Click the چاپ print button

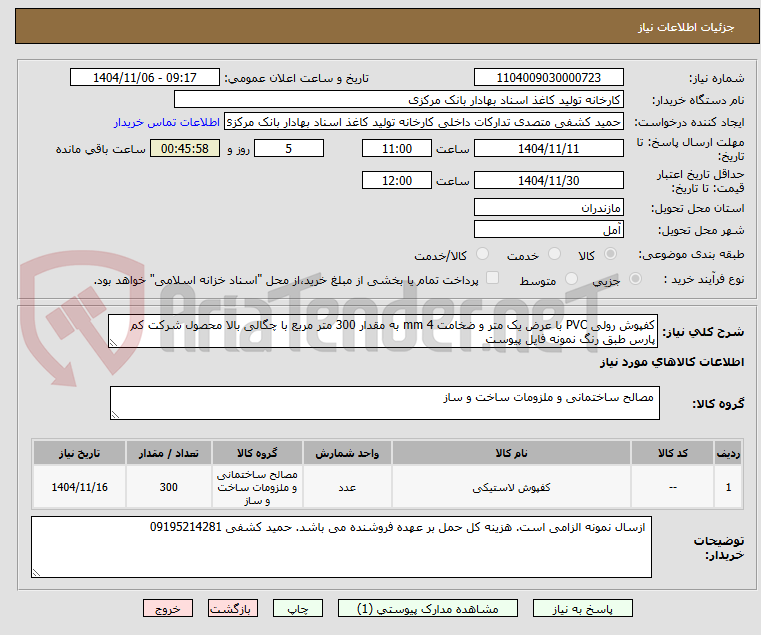[298, 608]
